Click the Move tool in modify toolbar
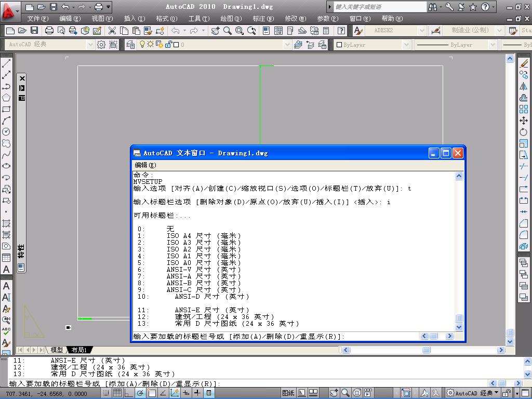This screenshot has width=532, height=399. [524, 121]
